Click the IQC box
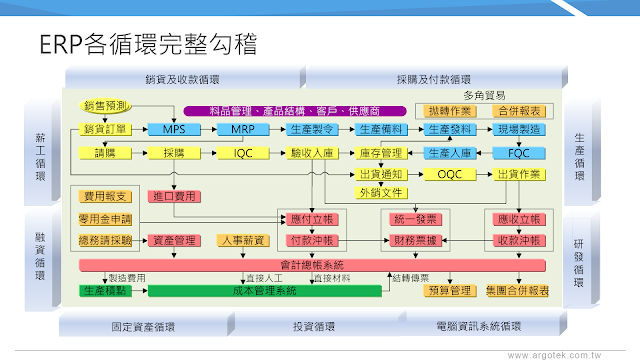 click(243, 153)
